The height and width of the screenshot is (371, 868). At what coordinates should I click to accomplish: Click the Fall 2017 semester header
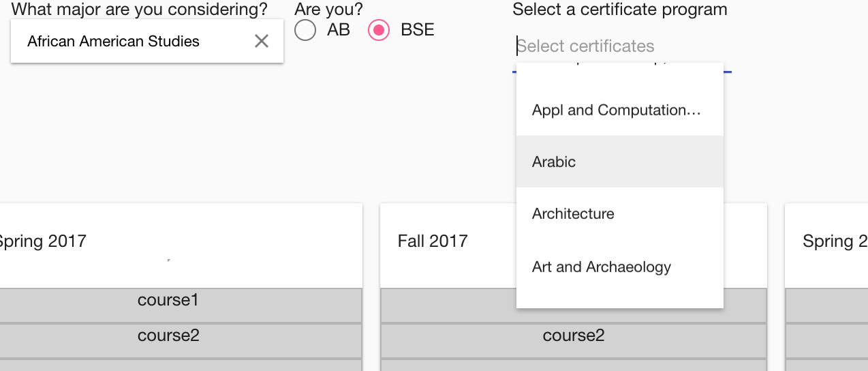[x=433, y=241]
